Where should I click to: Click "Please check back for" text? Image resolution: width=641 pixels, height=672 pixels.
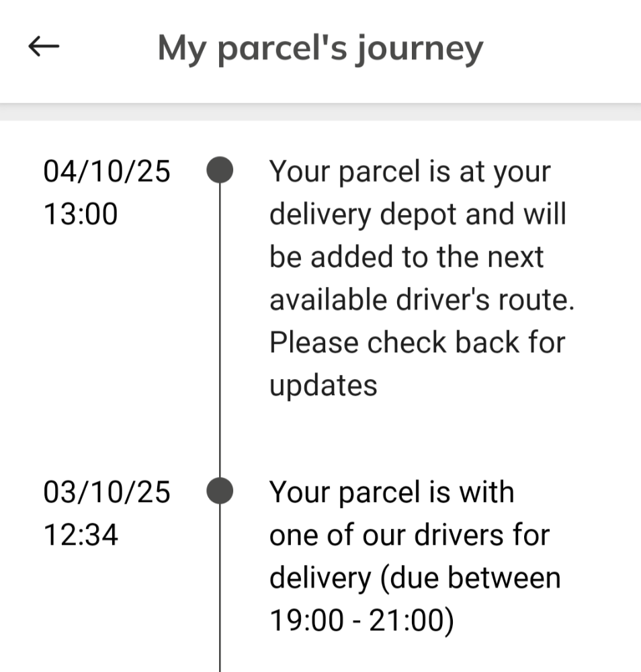pyautogui.click(x=417, y=343)
